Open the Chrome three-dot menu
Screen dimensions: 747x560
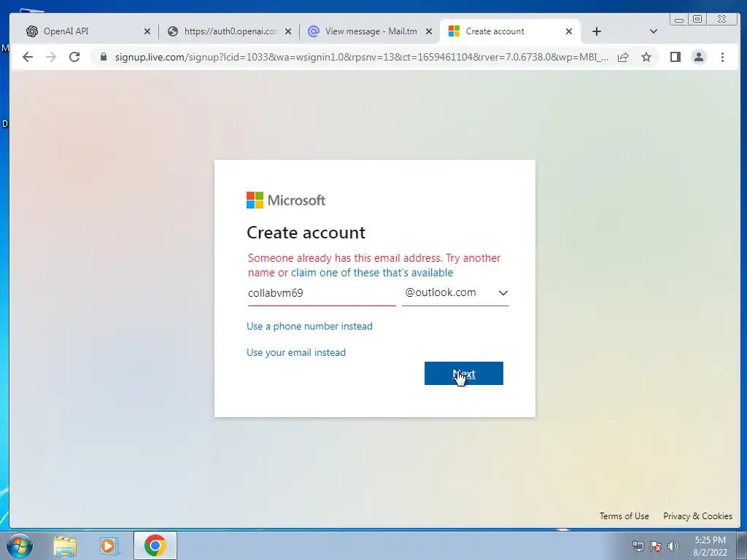point(722,57)
